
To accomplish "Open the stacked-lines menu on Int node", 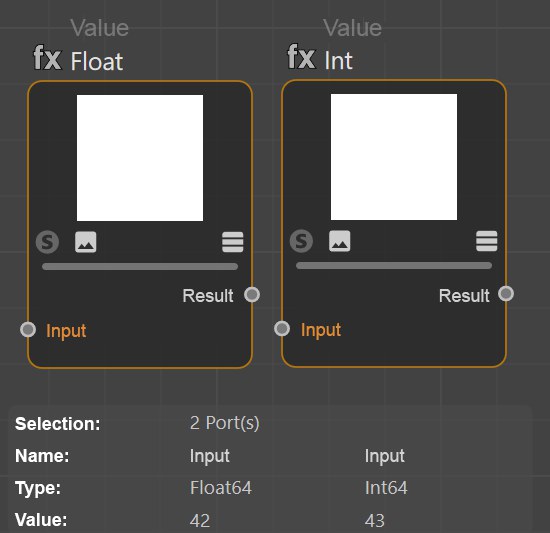I will 487,241.
